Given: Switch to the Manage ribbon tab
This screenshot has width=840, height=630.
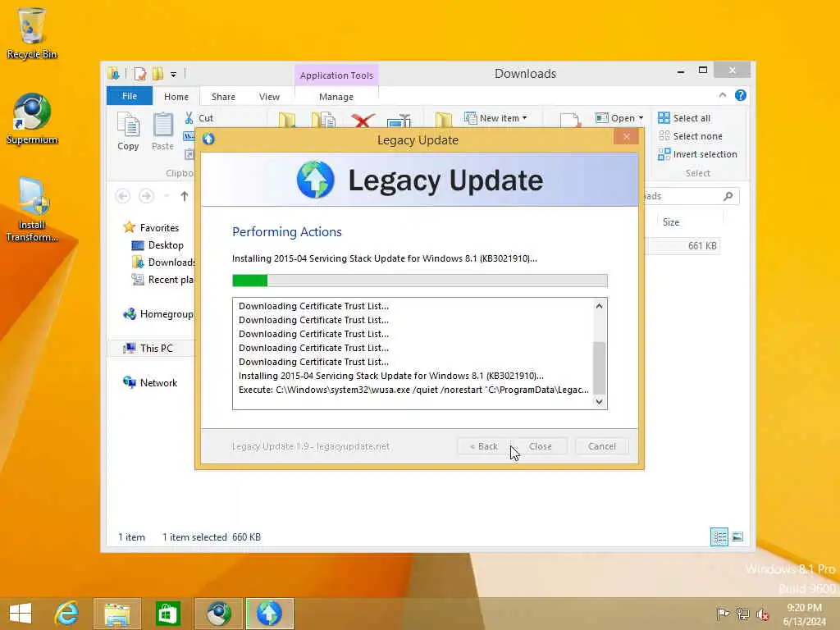Looking at the screenshot, I should (336, 97).
